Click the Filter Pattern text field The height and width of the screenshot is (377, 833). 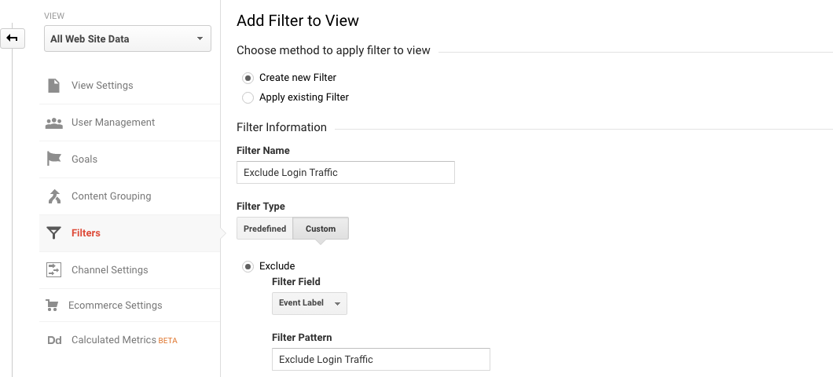click(381, 359)
